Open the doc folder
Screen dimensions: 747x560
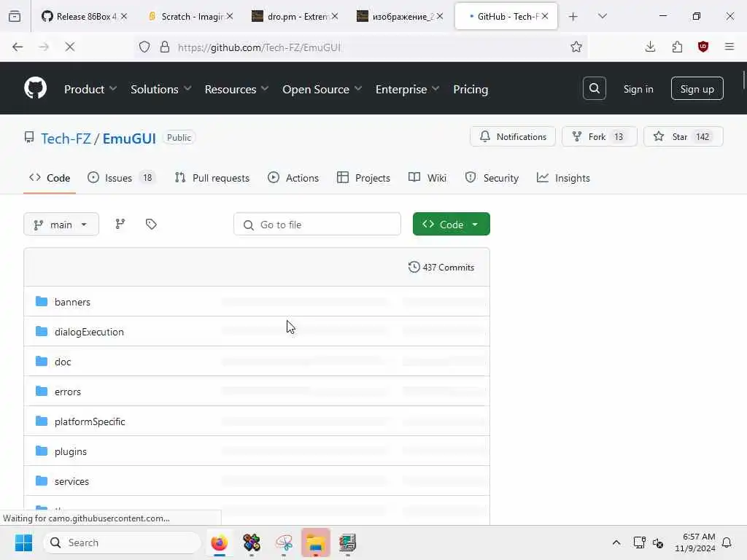coord(63,362)
